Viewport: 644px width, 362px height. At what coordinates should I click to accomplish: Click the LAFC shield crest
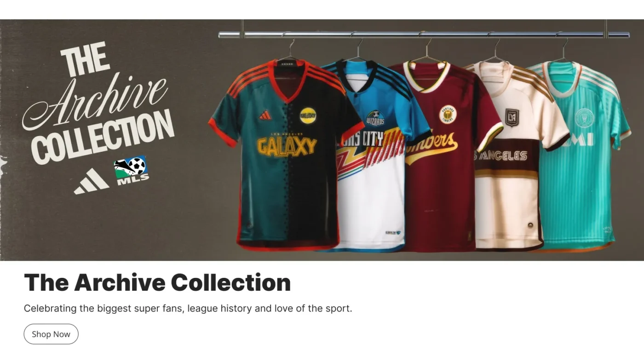pyautogui.click(x=512, y=117)
